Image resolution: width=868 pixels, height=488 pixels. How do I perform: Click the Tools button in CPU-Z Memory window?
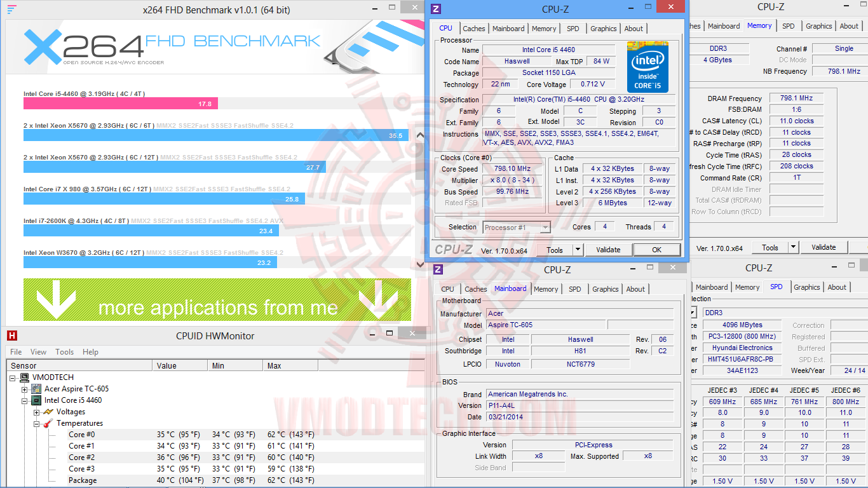coord(770,247)
